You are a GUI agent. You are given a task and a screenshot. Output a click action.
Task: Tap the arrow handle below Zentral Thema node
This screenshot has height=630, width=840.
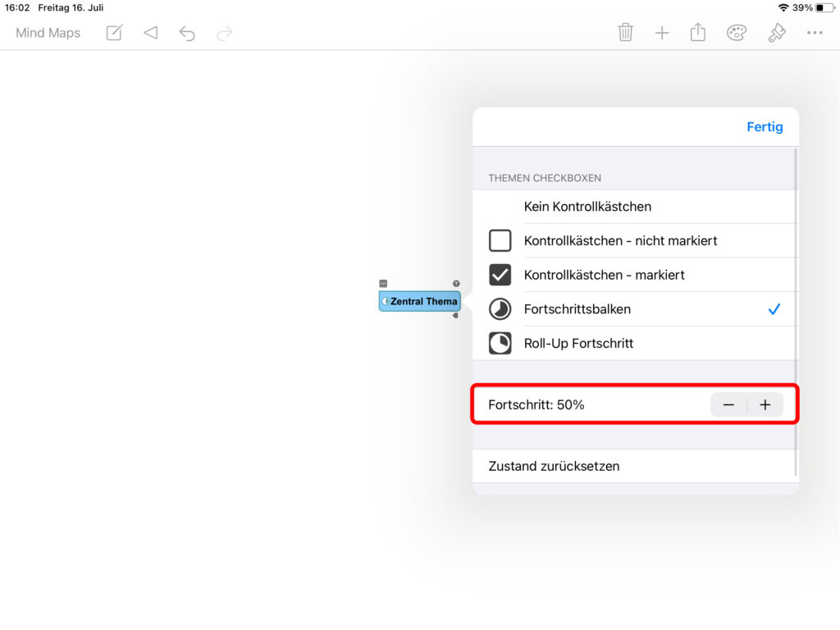coord(455,315)
